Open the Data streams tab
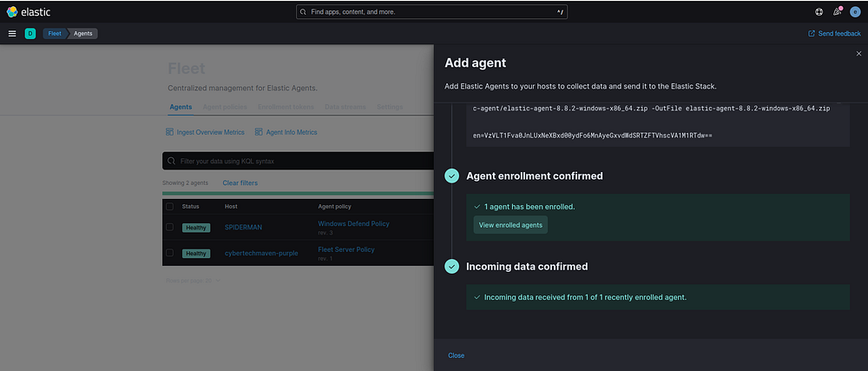This screenshot has width=868, height=371. click(x=345, y=107)
